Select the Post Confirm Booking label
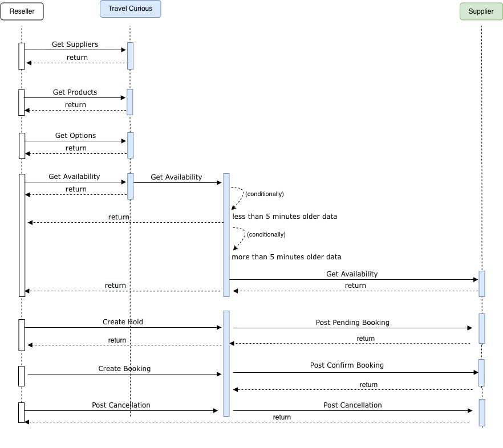 click(x=347, y=365)
